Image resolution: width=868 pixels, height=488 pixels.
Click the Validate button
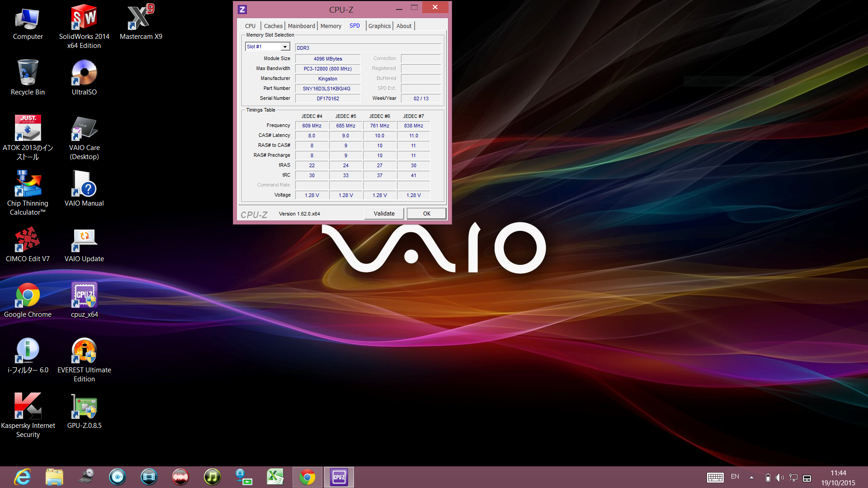coord(384,214)
